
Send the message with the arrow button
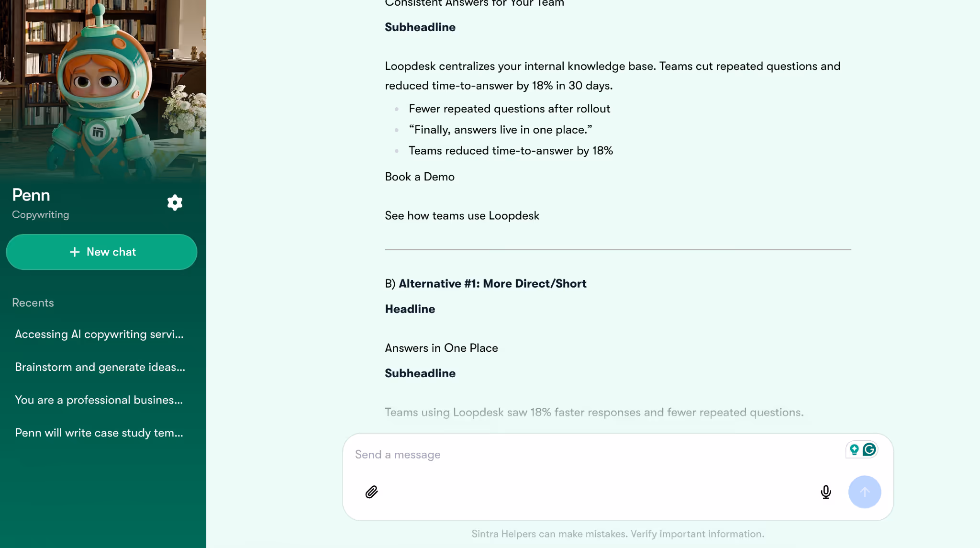coord(864,492)
